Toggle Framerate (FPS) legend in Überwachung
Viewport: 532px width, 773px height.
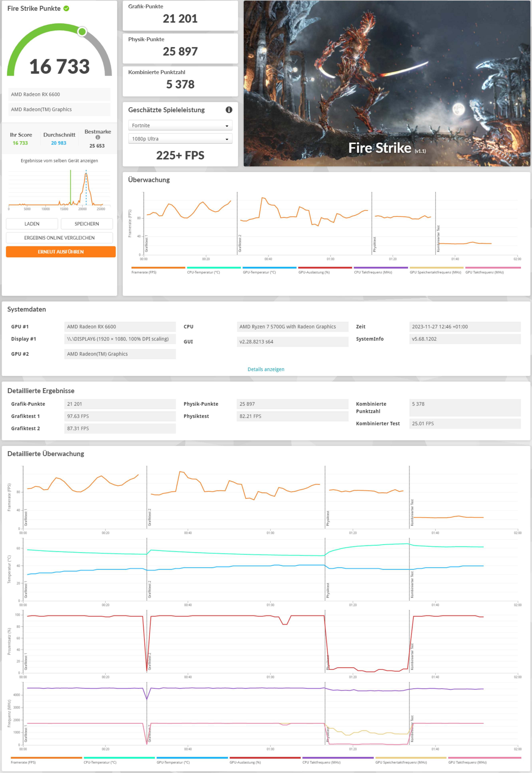(144, 272)
